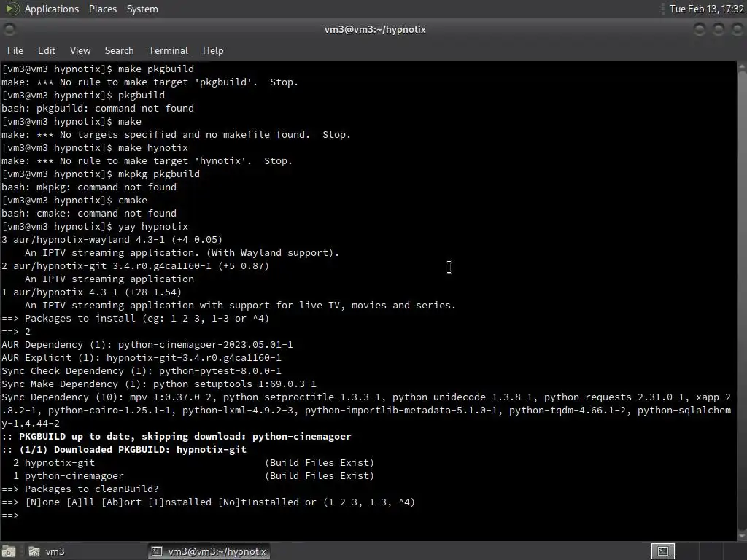Click the vm3@vm3:~/hypnotix taskbar button

[x=209, y=551]
